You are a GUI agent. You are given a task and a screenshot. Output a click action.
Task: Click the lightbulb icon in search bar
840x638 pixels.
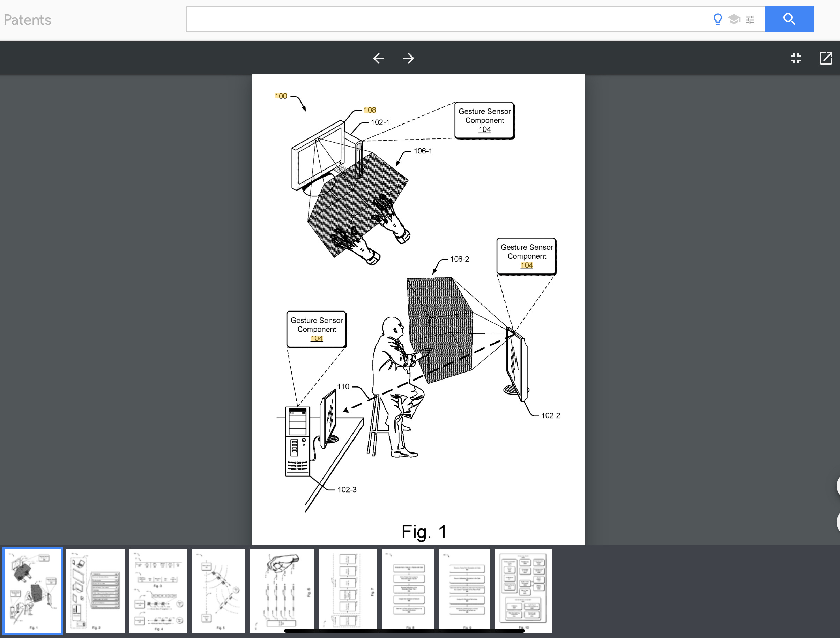(x=717, y=19)
